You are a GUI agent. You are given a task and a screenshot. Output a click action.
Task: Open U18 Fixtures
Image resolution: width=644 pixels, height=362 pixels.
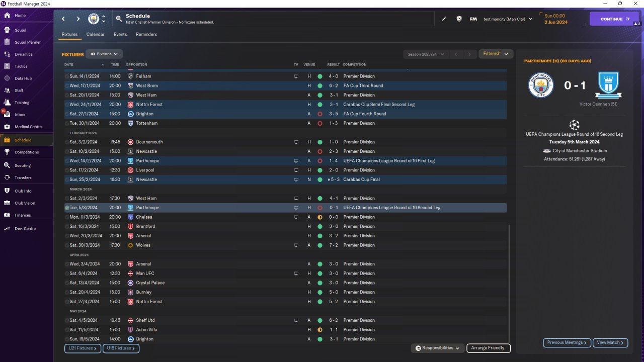click(x=121, y=348)
